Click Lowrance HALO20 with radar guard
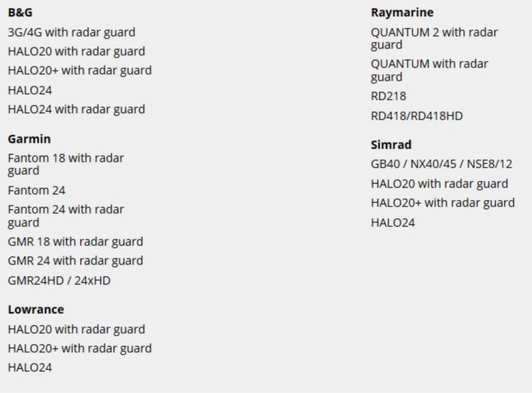Image resolution: width=532 pixels, height=393 pixels. click(x=76, y=330)
